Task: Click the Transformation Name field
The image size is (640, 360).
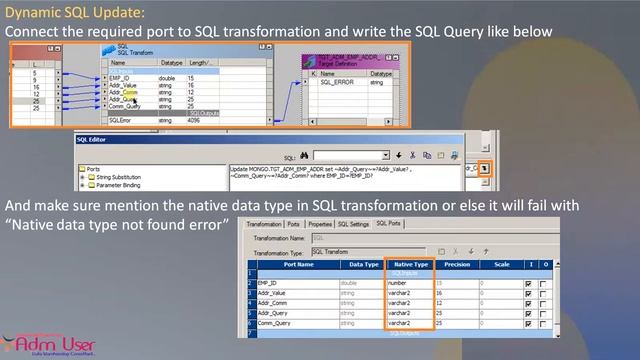Action: pos(435,238)
